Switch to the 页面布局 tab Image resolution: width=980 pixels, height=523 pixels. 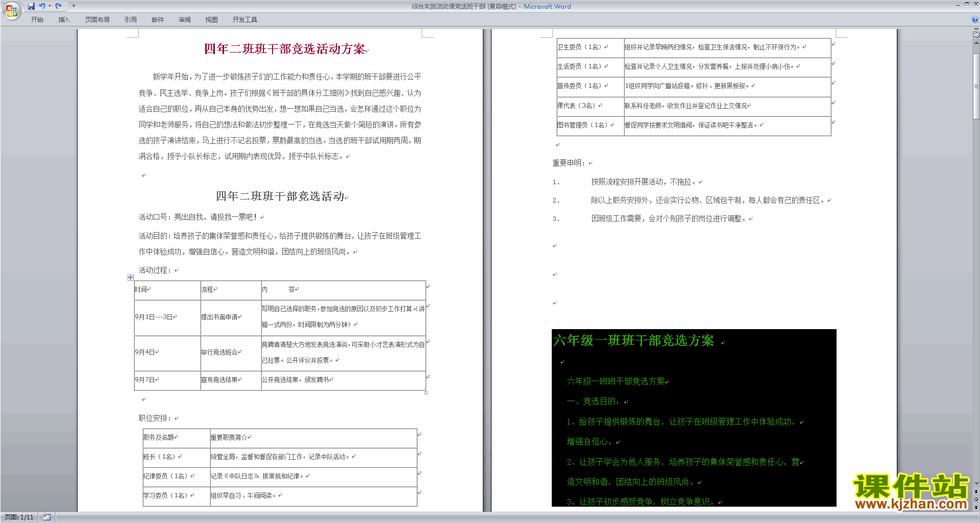tap(97, 19)
